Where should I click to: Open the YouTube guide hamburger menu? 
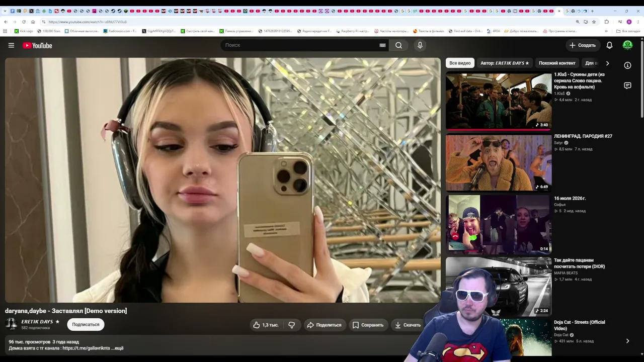pos(11,45)
